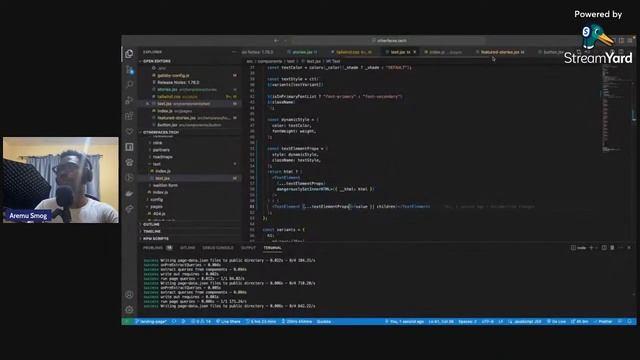
Task: Close the terminal panel
Action: [x=629, y=247]
